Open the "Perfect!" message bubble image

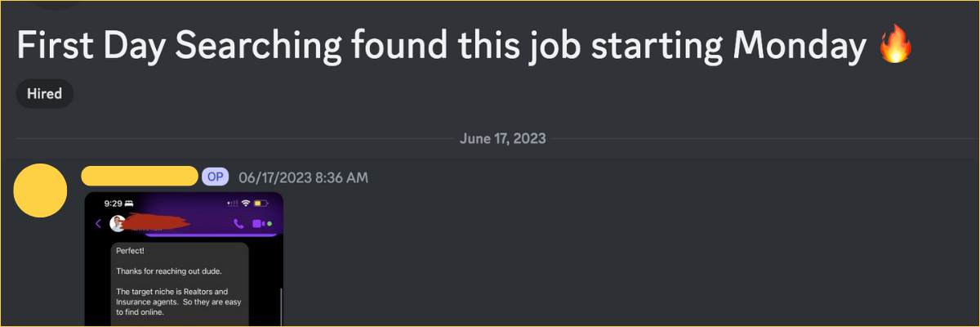180,282
